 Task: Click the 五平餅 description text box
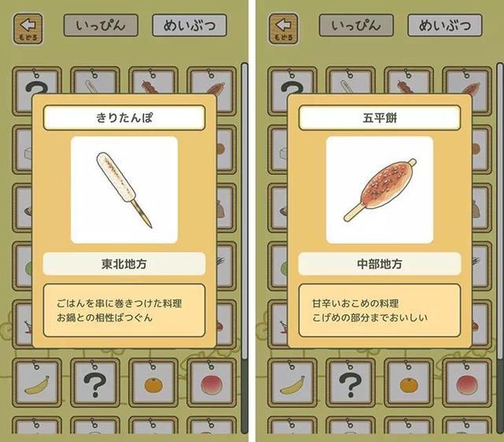coord(380,310)
